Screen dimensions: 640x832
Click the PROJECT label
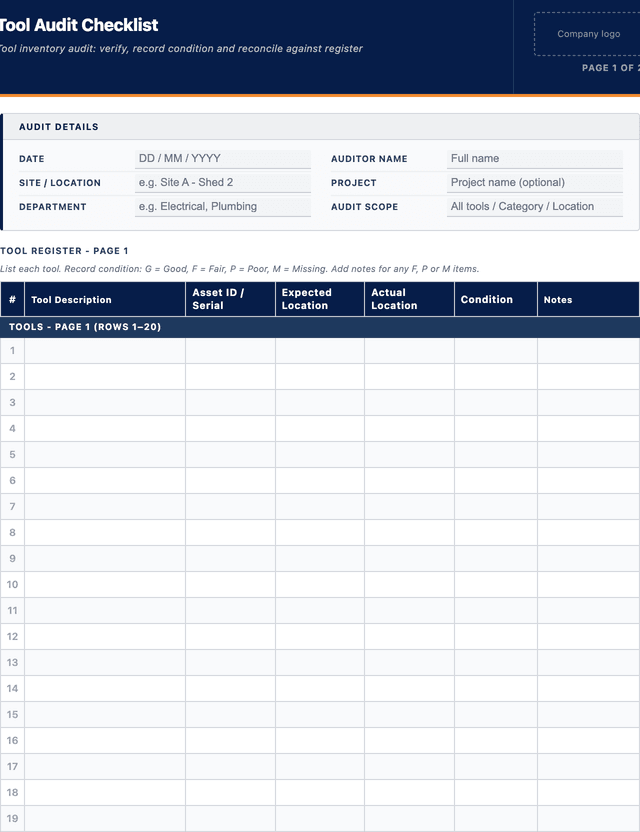354,183
